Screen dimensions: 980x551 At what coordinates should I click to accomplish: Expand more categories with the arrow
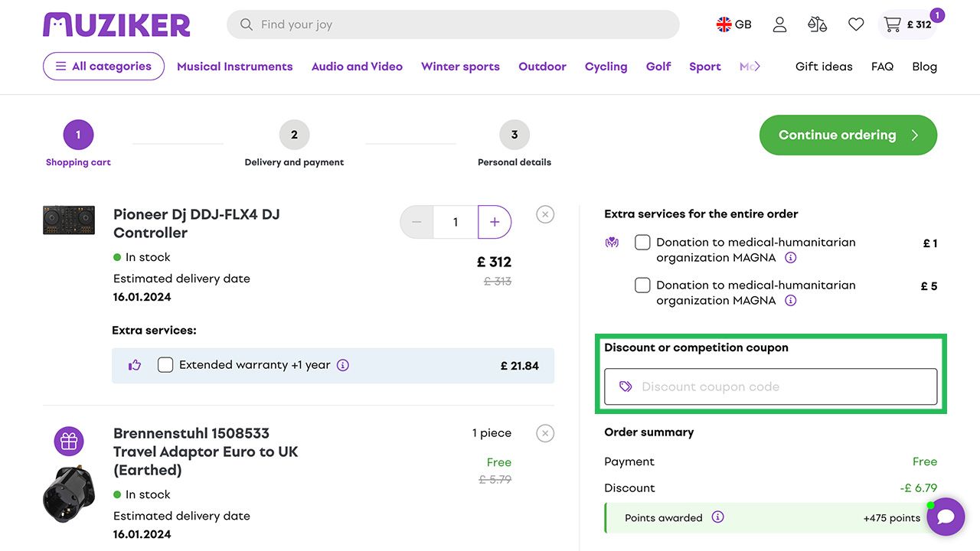[x=756, y=67]
